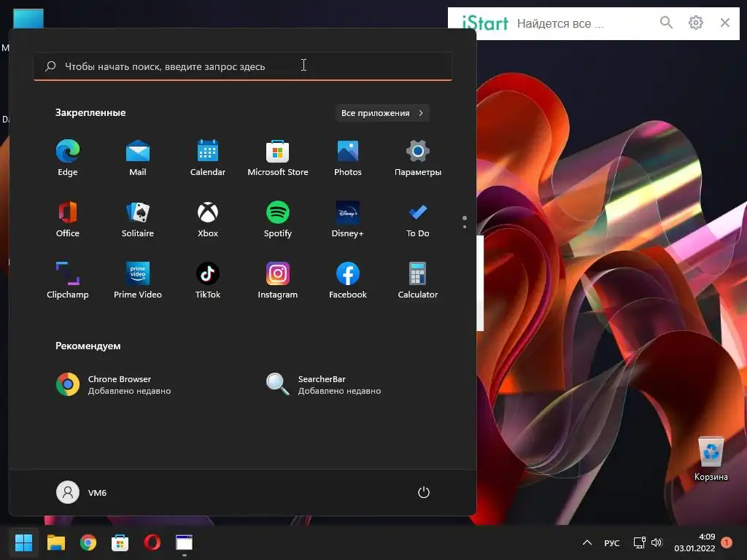Change РУС input language
The height and width of the screenshot is (560, 747).
coord(612,542)
